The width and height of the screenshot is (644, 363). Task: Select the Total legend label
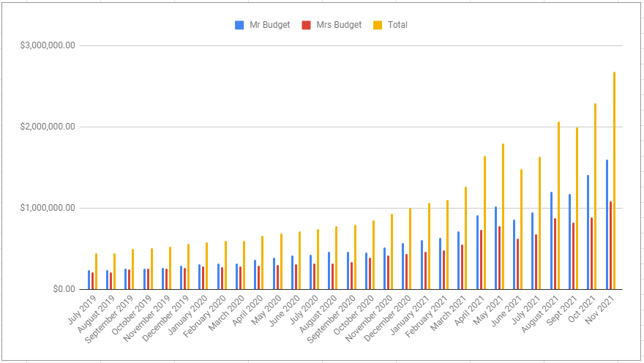[x=397, y=25]
